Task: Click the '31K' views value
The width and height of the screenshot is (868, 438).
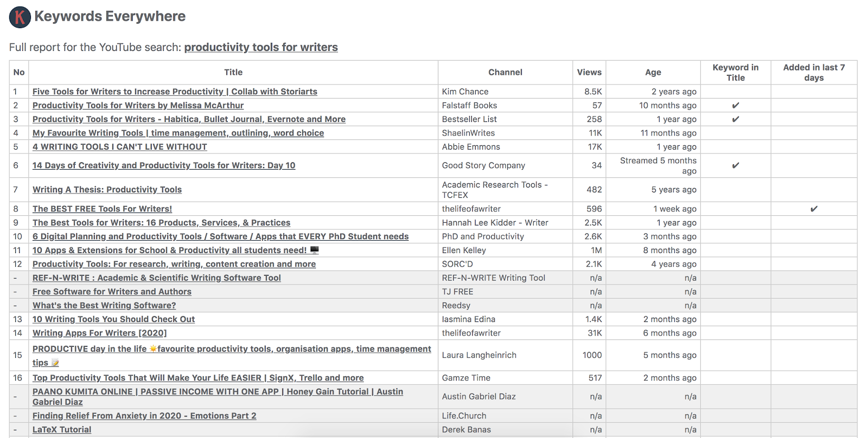Action: coord(595,333)
